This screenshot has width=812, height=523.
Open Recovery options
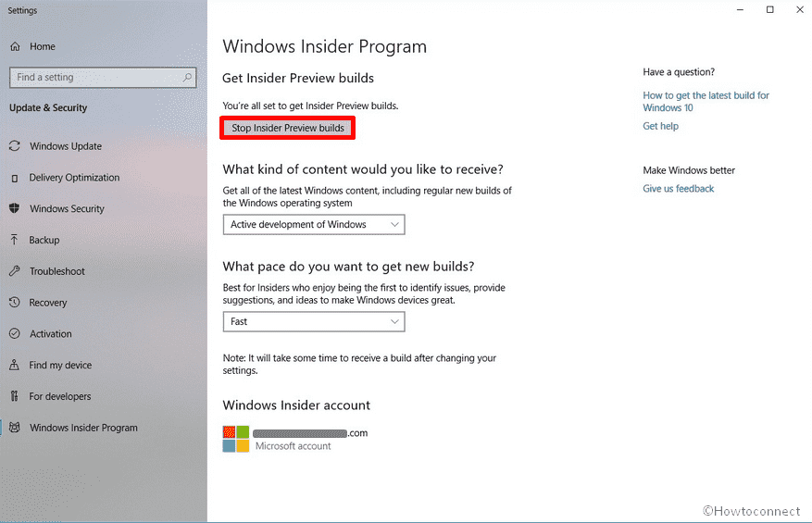click(x=104, y=303)
